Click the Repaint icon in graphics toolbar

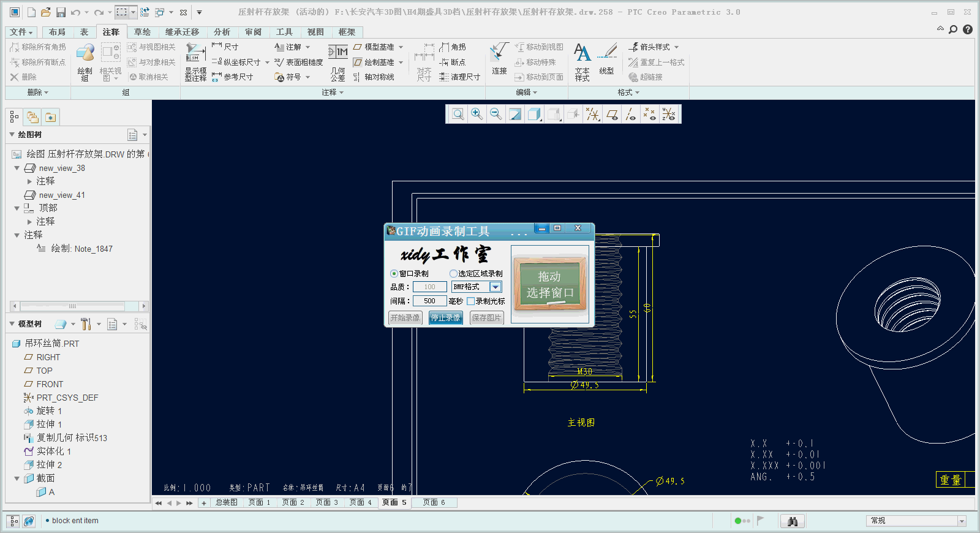tap(515, 114)
